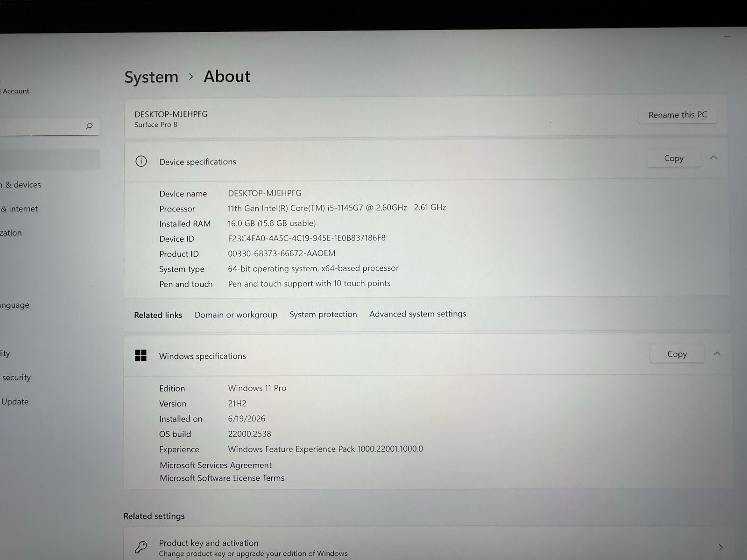This screenshot has width=747, height=560.
Task: Collapse the Windows specifications section chevron
Action: 717,354
